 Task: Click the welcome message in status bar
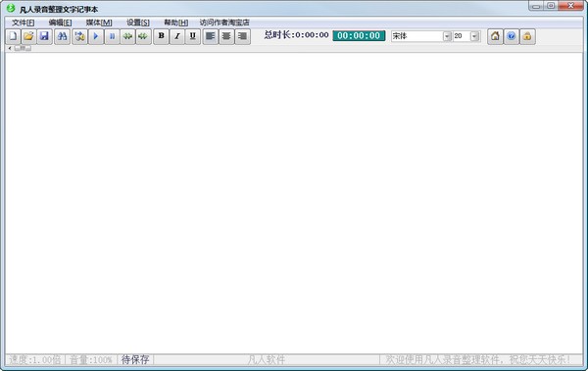tap(478, 360)
